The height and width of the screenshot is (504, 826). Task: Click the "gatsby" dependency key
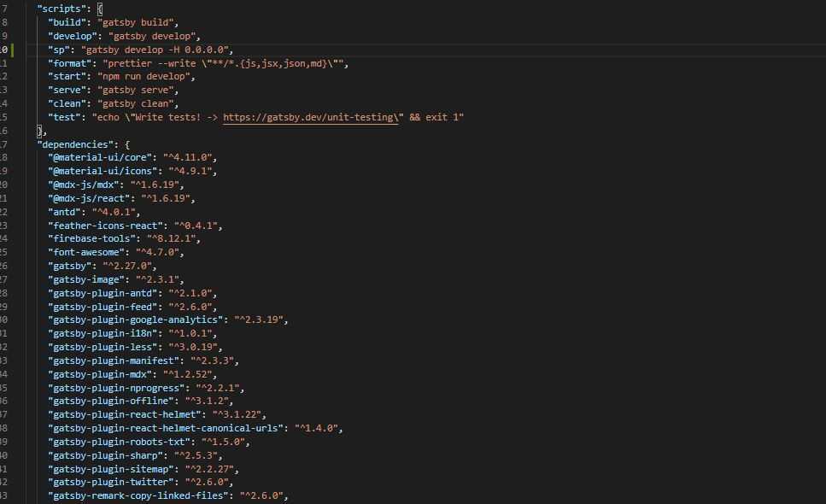point(69,266)
